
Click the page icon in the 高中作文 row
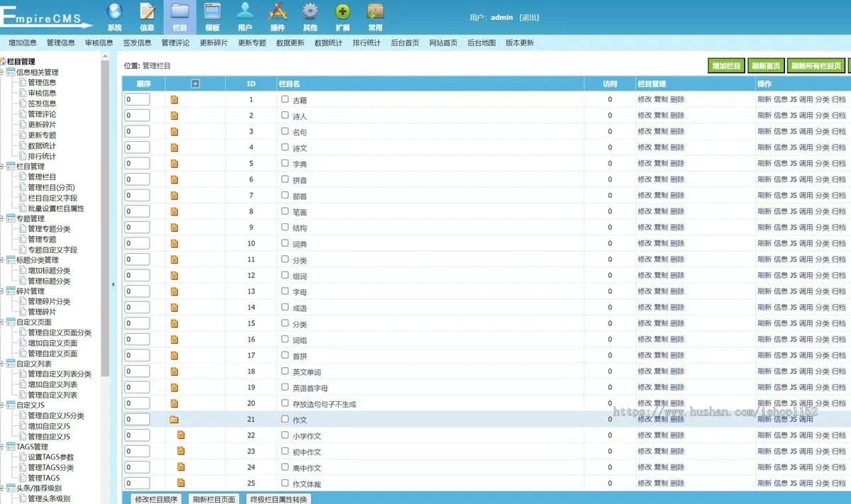tap(181, 467)
